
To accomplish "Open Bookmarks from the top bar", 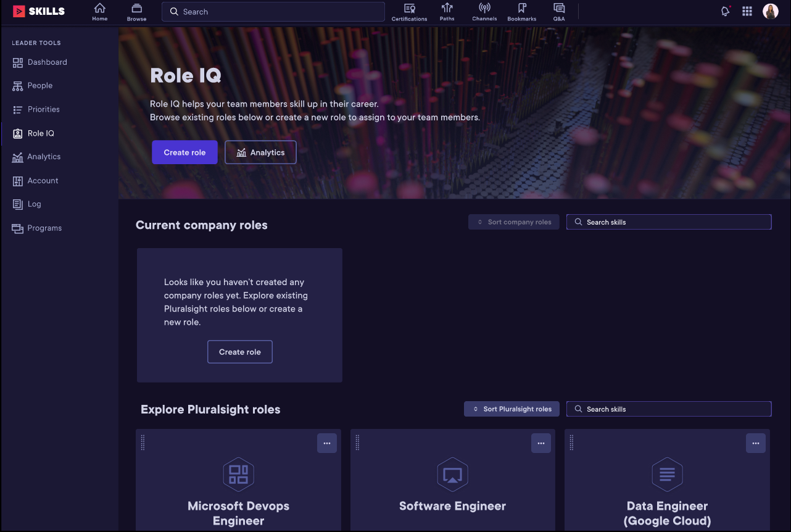I will [x=522, y=12].
